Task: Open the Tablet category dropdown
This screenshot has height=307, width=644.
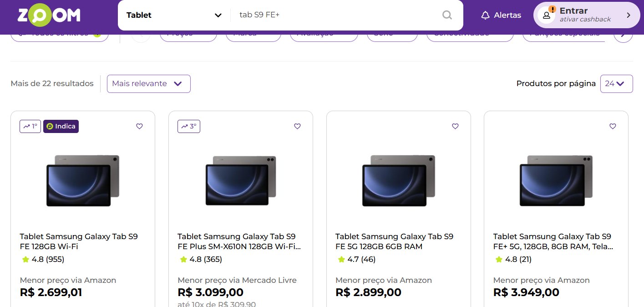Action: (174, 15)
